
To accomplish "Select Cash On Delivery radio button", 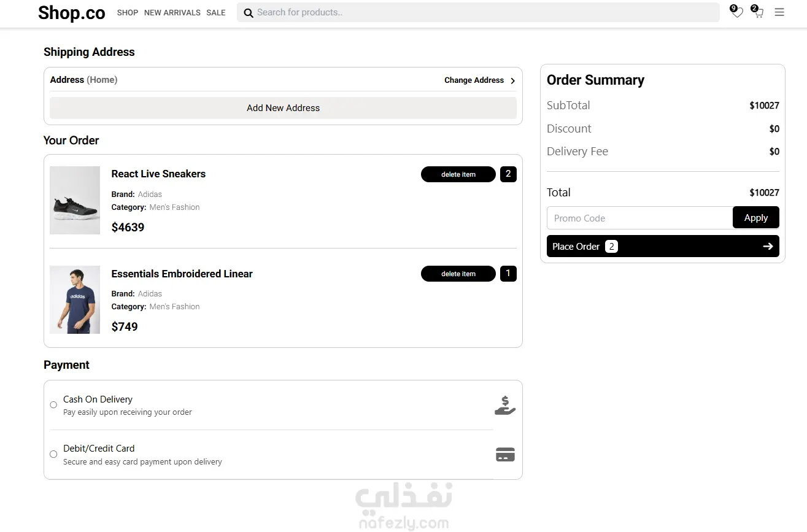I will 53,405.
